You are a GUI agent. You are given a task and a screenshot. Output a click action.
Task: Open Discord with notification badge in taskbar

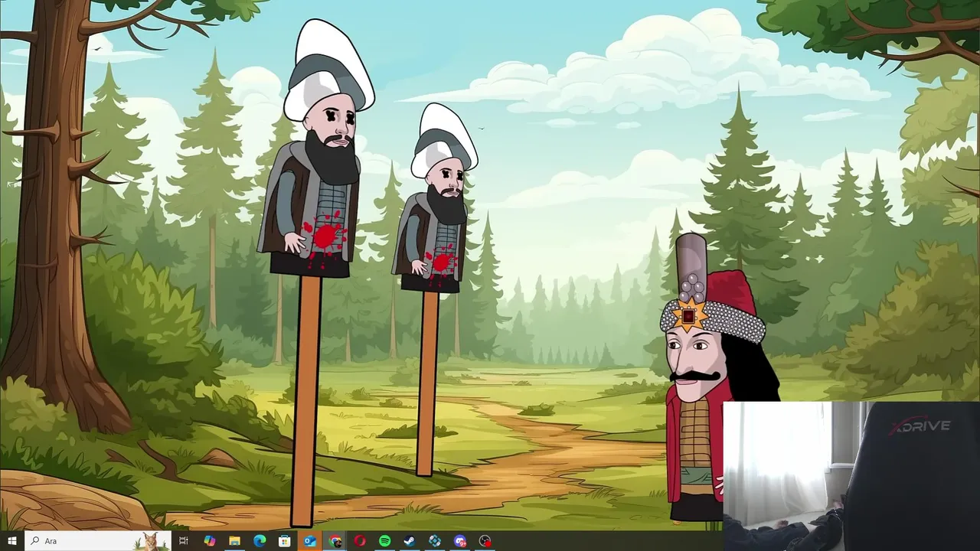(459, 541)
